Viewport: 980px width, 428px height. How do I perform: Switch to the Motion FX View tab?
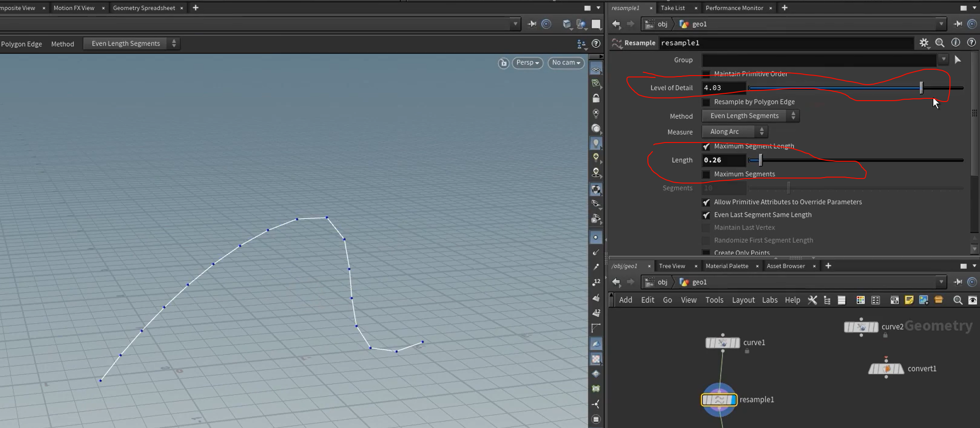(x=74, y=8)
